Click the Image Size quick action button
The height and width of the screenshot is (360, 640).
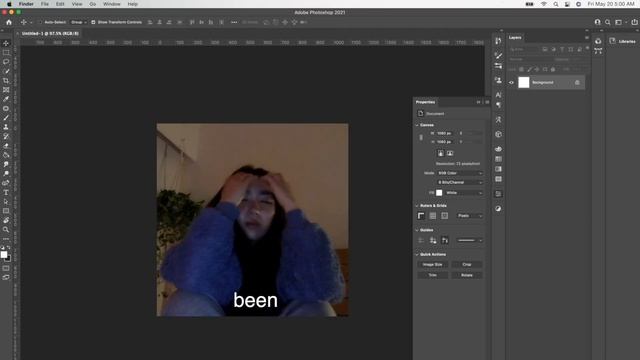point(433,264)
